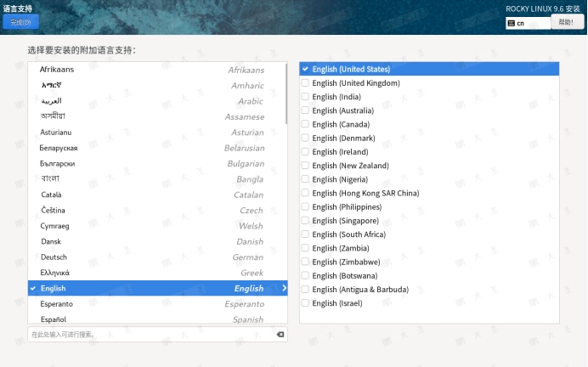
Task: Tick the English (Botswana) checkbox
Action: click(305, 275)
